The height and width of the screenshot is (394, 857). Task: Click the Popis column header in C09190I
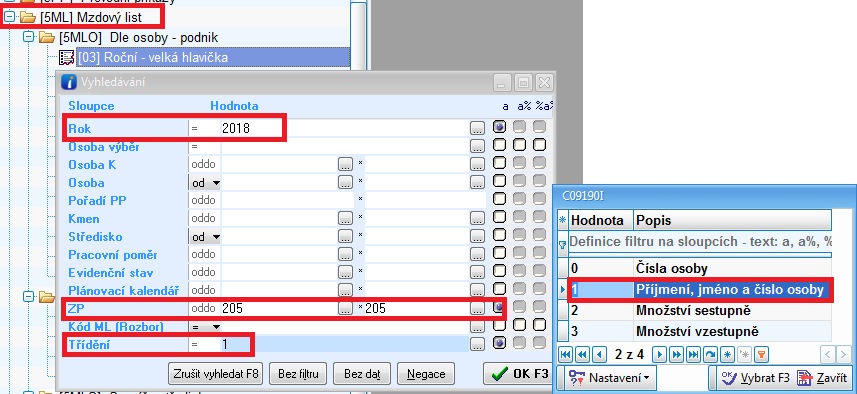[732, 221]
